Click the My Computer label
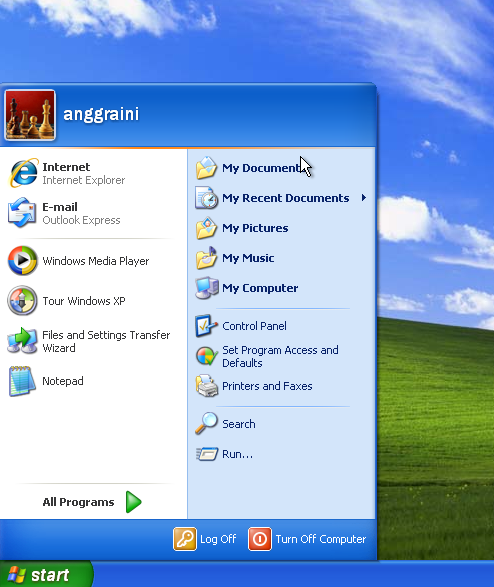Viewport: 494px width, 587px height. pyautogui.click(x=260, y=288)
